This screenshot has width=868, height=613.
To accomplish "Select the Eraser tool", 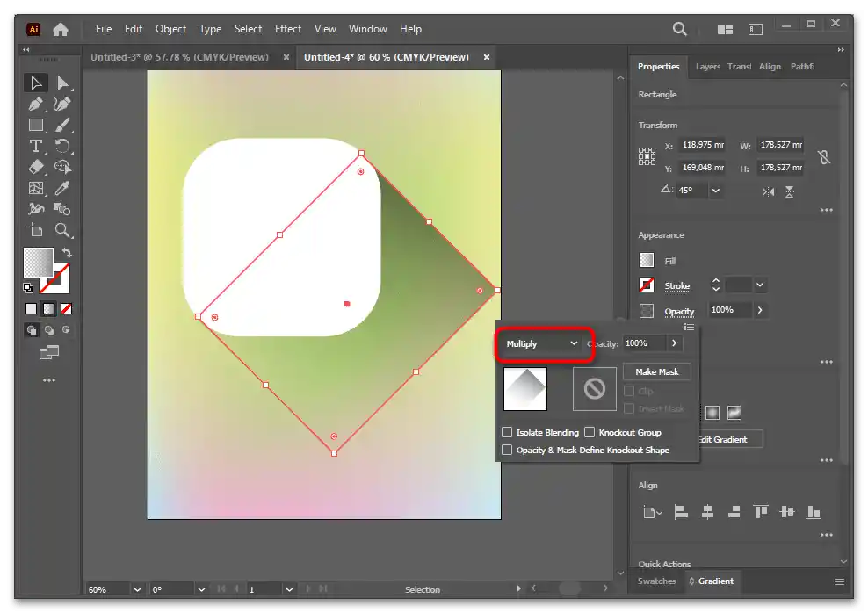I will pyautogui.click(x=36, y=167).
